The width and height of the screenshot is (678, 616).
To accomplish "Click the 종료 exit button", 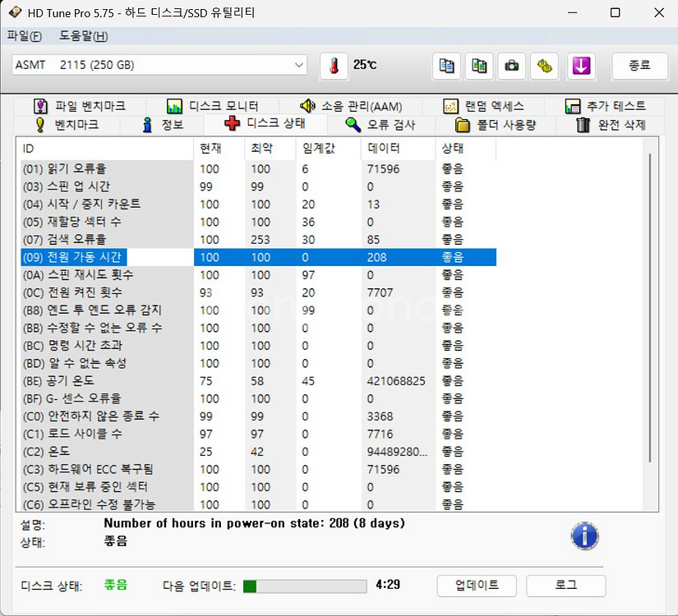I will tap(639, 66).
